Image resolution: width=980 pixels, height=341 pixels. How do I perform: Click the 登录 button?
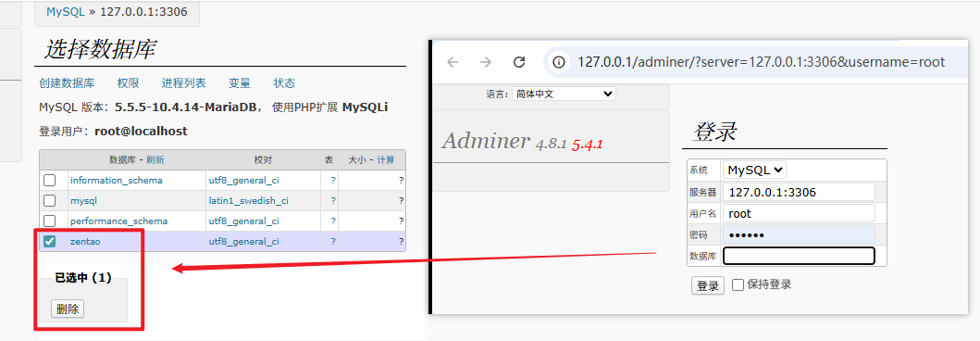point(708,286)
